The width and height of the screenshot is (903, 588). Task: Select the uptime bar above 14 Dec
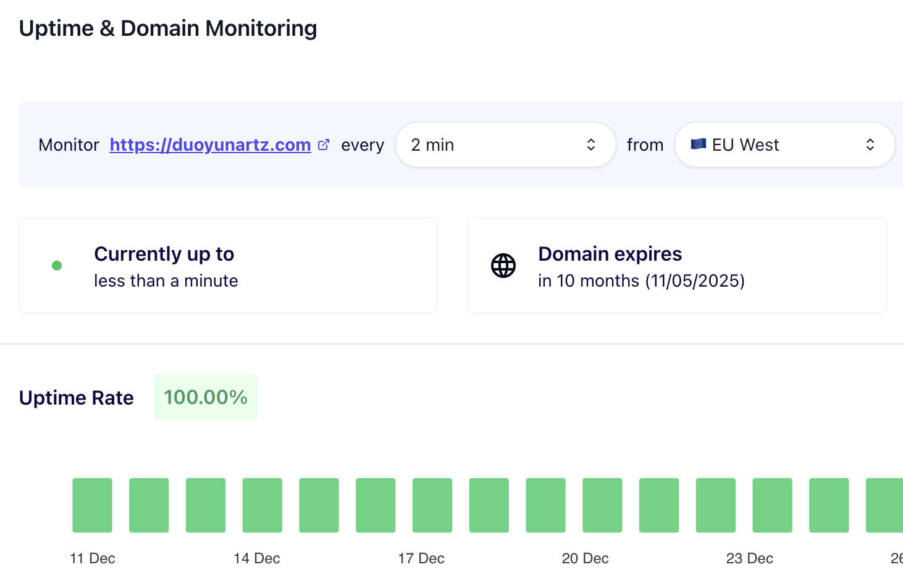click(x=262, y=505)
